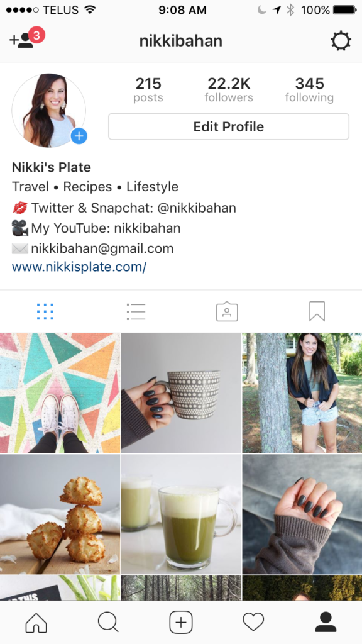
Task: Go to the home feed icon
Action: point(36,622)
